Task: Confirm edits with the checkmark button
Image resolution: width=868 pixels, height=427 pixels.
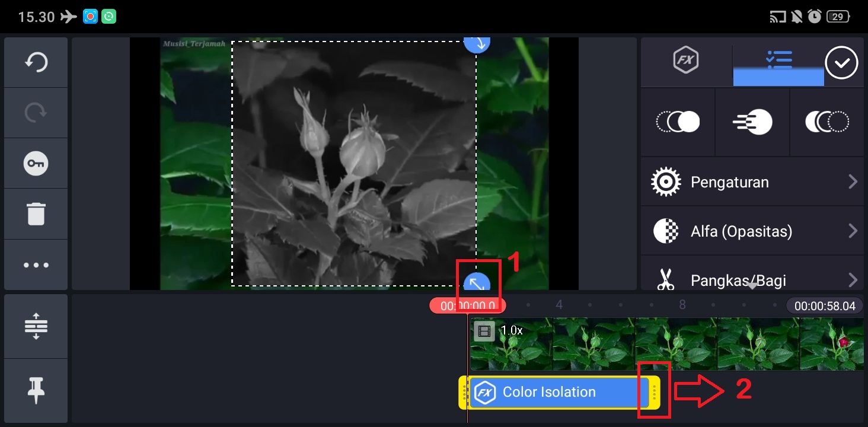Action: [841, 62]
